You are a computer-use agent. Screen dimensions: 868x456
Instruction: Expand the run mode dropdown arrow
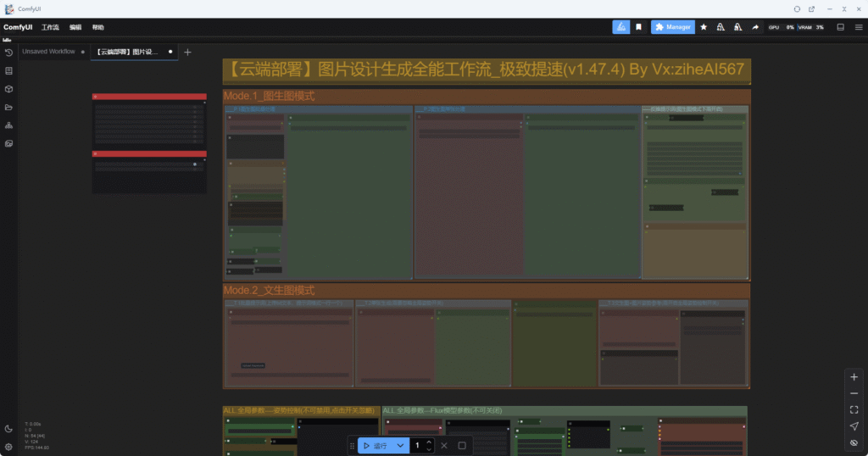(x=400, y=446)
